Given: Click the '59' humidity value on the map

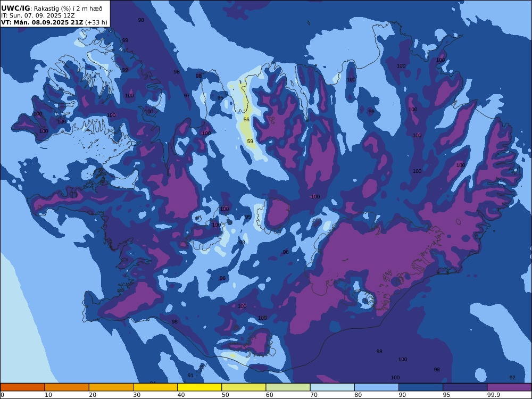Looking at the screenshot, I should tap(250, 141).
